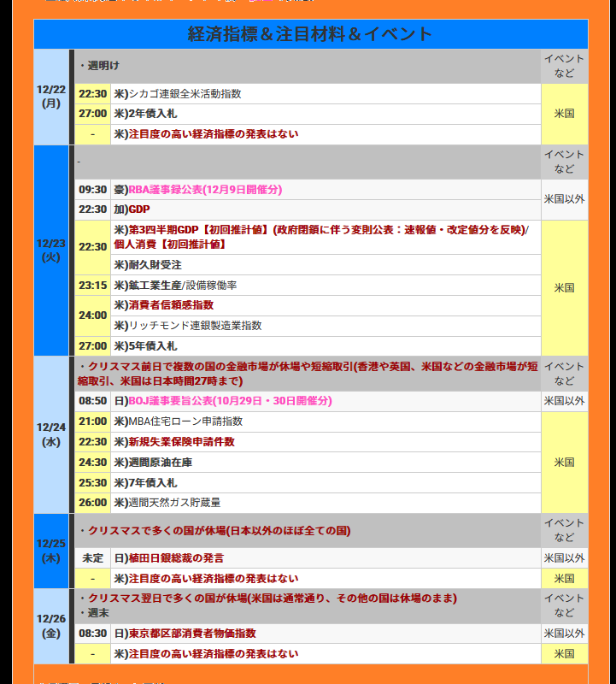Click 27:00 time for 2年債入札
Image resolution: width=616 pixels, height=684 pixels.
point(93,114)
